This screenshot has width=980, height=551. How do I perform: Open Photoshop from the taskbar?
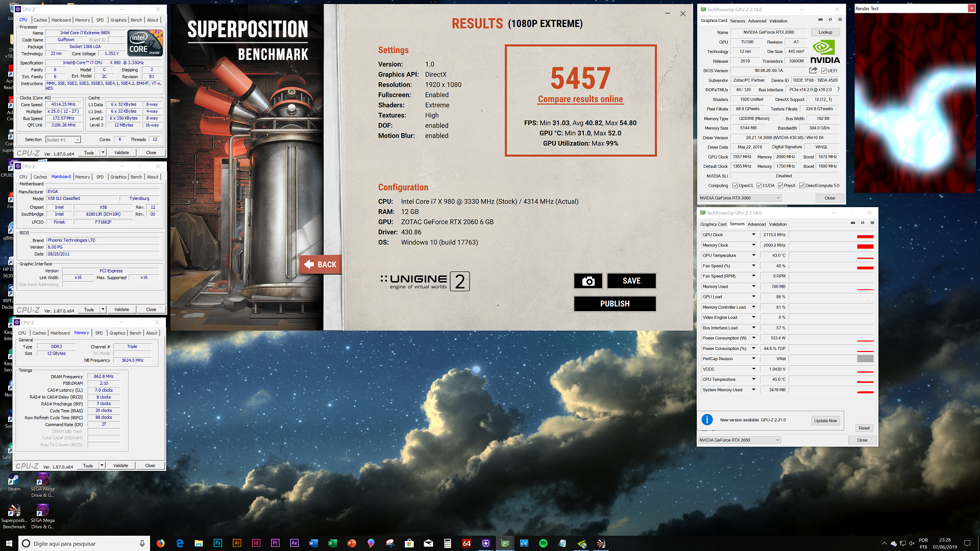218,543
